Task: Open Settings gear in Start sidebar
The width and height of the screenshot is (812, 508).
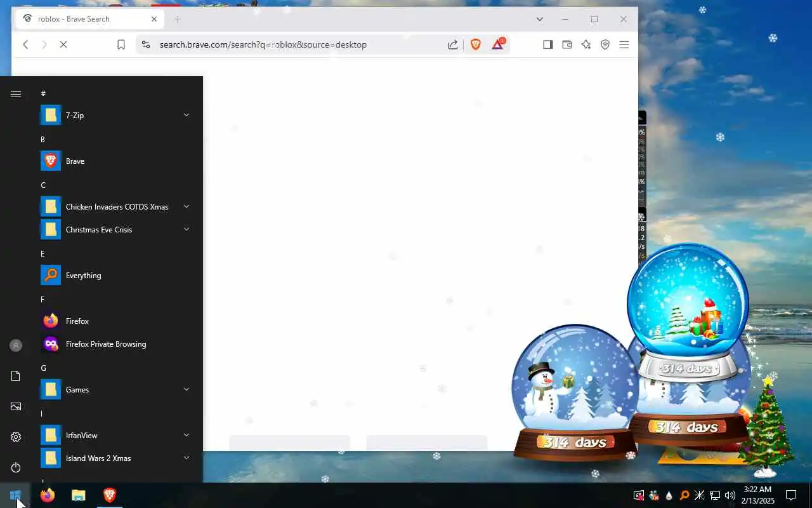Action: (16, 437)
